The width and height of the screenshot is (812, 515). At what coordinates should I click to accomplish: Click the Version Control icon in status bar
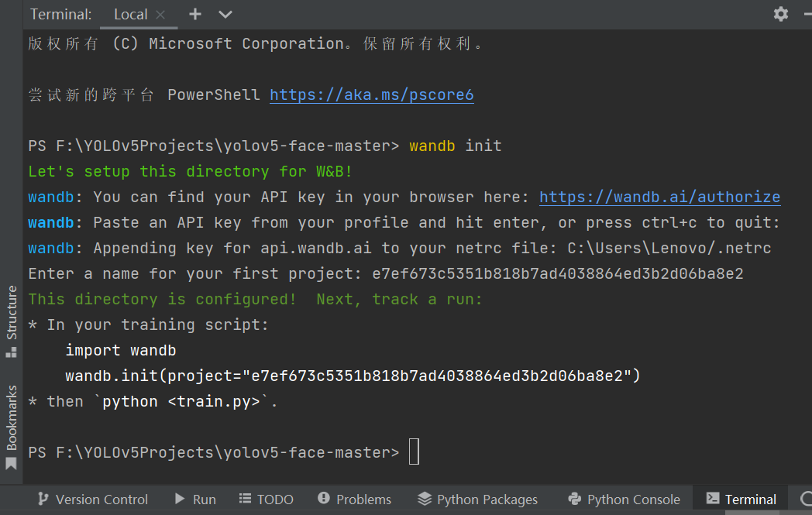coord(91,499)
